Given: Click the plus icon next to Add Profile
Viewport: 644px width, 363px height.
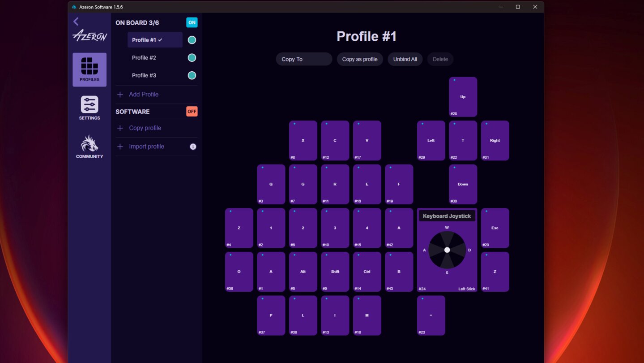Looking at the screenshot, I should click(x=119, y=94).
